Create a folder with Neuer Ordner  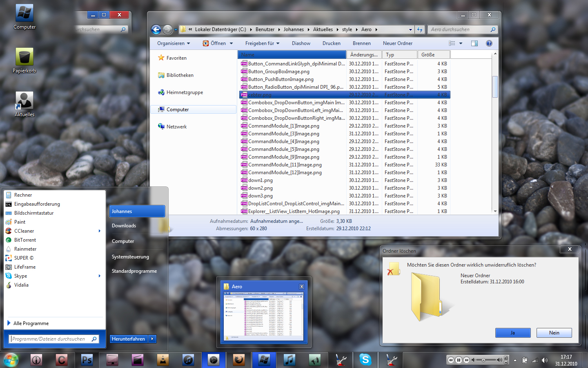tap(398, 43)
